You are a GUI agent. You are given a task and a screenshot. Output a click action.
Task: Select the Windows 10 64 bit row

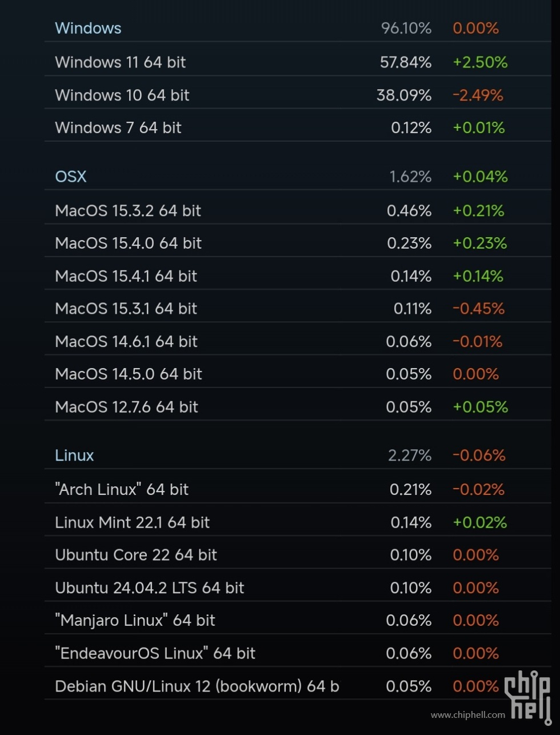(x=298, y=95)
